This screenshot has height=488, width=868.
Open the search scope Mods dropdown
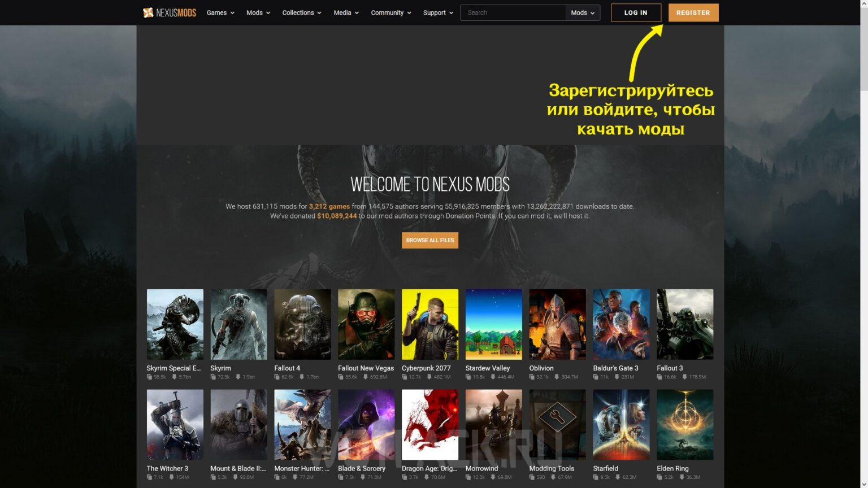(x=582, y=12)
